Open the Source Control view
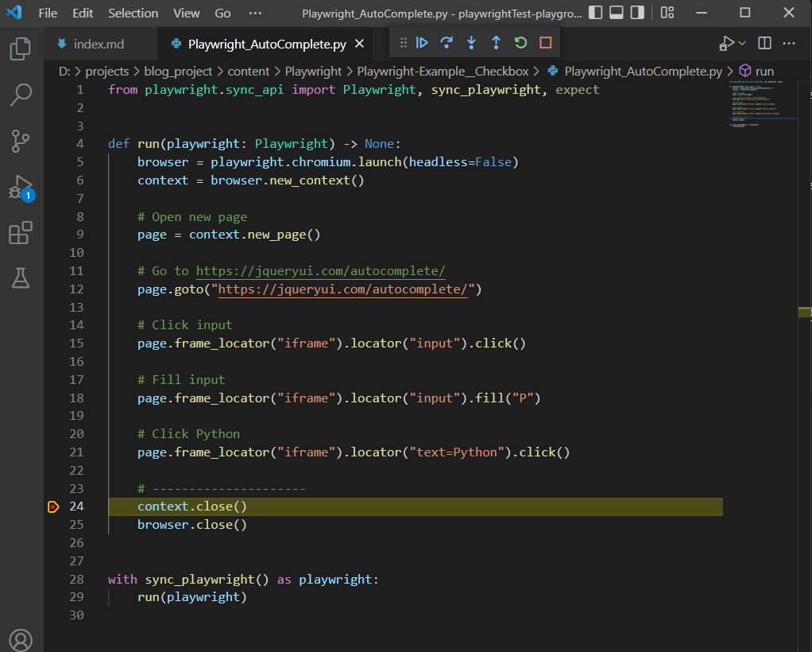 tap(21, 142)
